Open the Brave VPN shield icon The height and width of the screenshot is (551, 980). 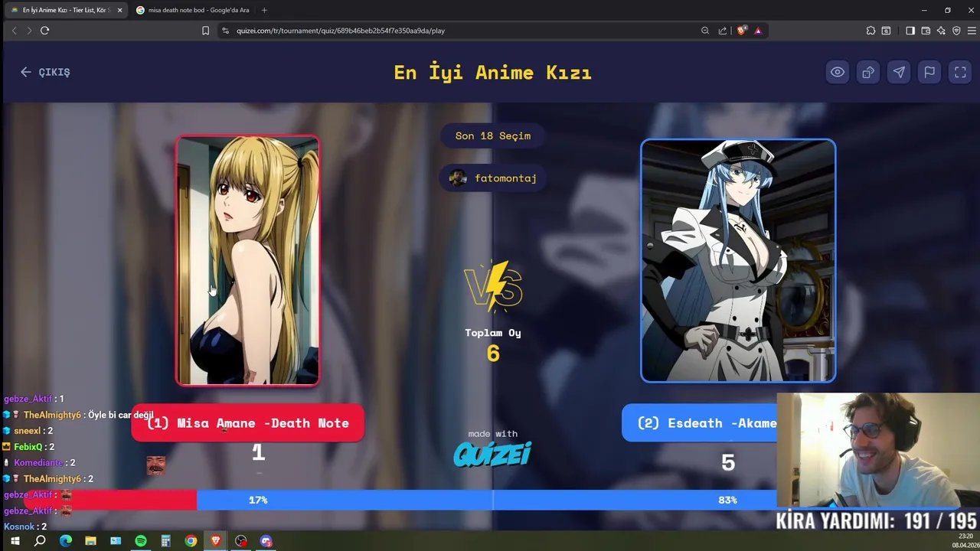[x=956, y=31]
